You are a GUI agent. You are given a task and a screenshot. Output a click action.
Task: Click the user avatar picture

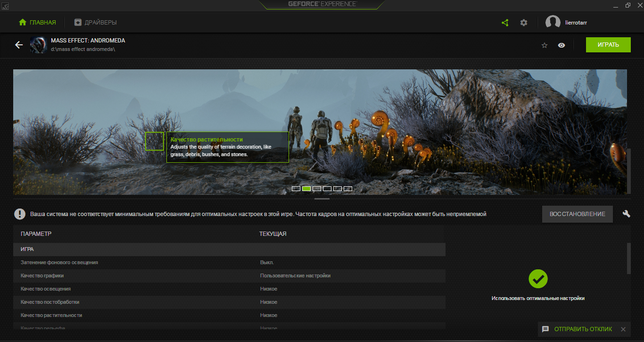[x=553, y=23]
